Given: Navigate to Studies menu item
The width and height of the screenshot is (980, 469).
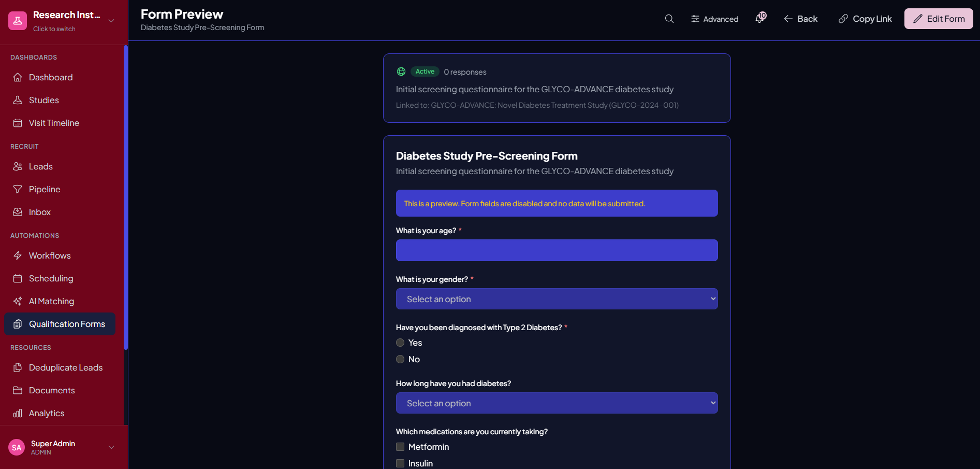Looking at the screenshot, I should coord(60,100).
